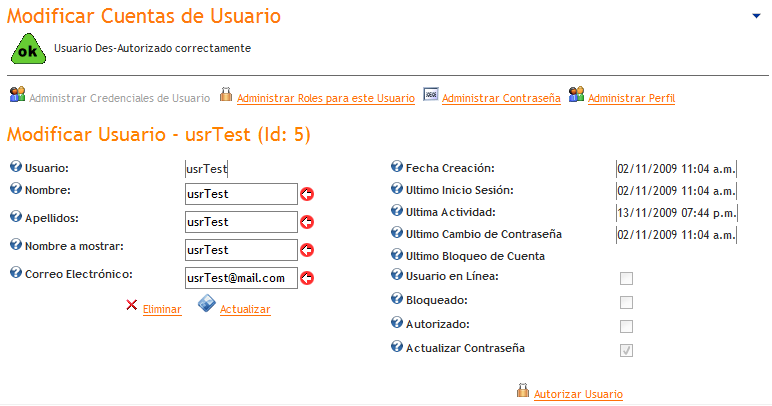Screen dimensions: 772x406
Task: Click the blue Actualizar diamond icon
Action: [x=206, y=304]
